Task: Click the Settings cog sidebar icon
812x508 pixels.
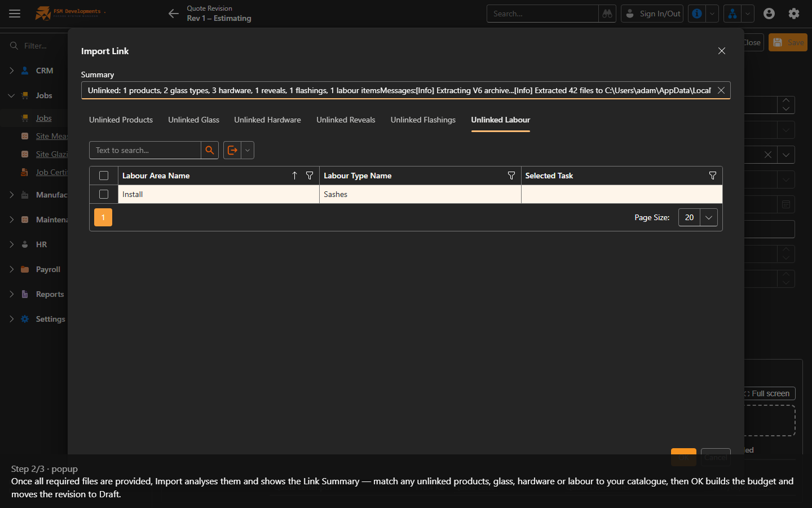Action: coord(25,319)
